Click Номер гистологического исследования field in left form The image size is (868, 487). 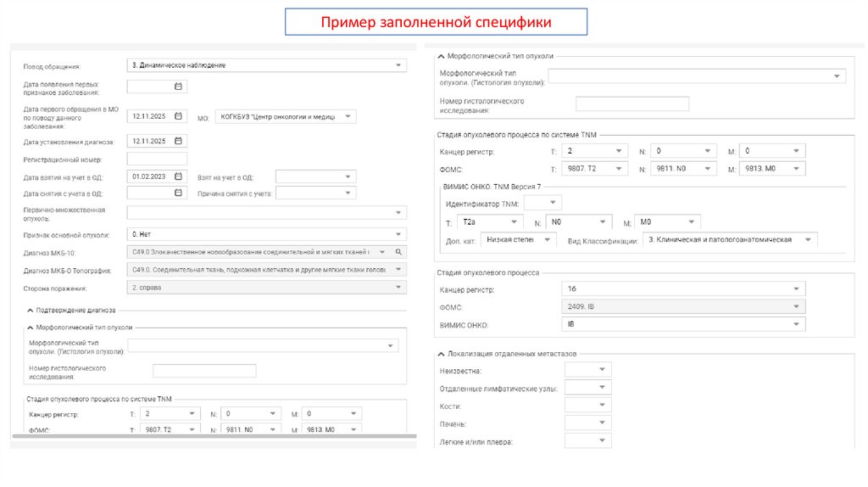pyautogui.click(x=204, y=371)
